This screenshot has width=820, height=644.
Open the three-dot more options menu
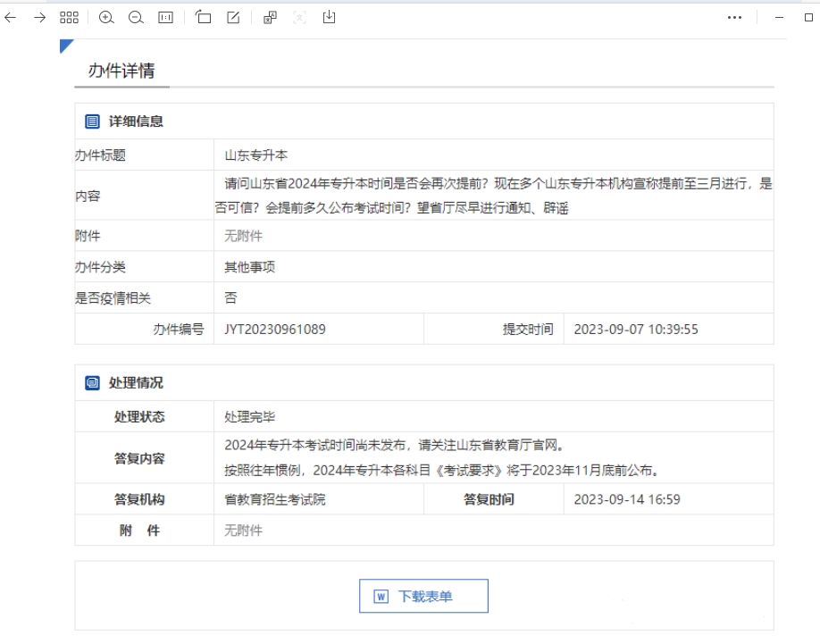[x=735, y=17]
